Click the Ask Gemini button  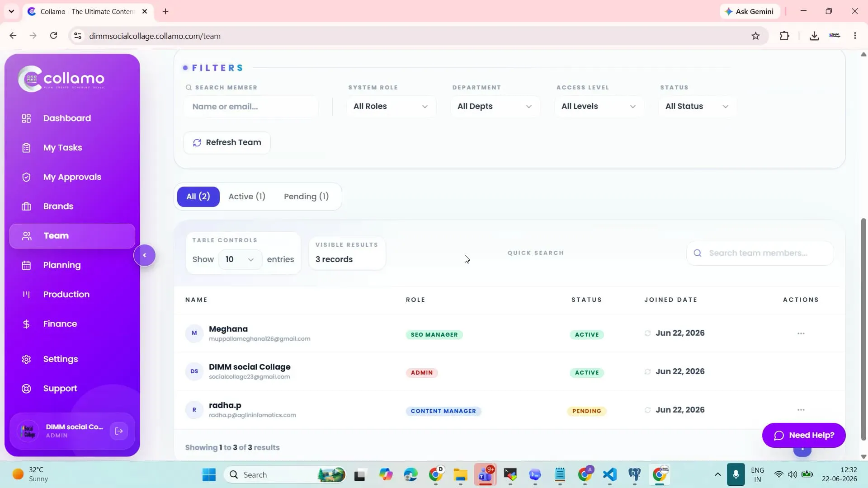(x=750, y=11)
